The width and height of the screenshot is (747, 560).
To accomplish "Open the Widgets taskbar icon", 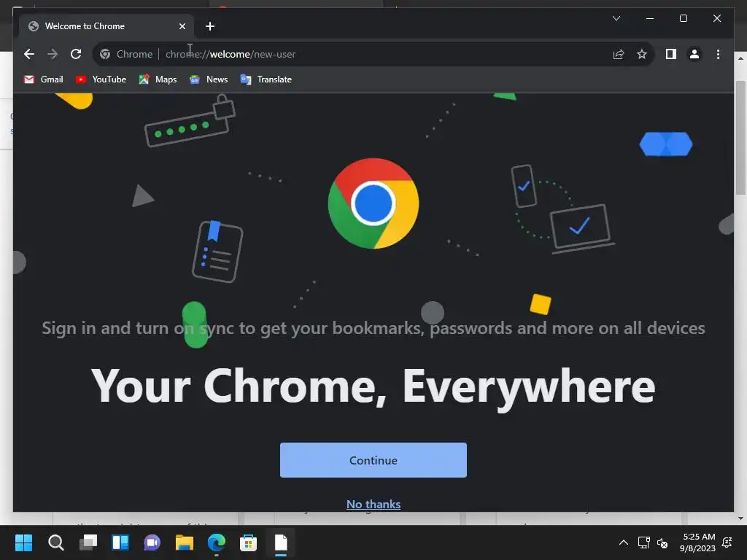I will point(120,542).
